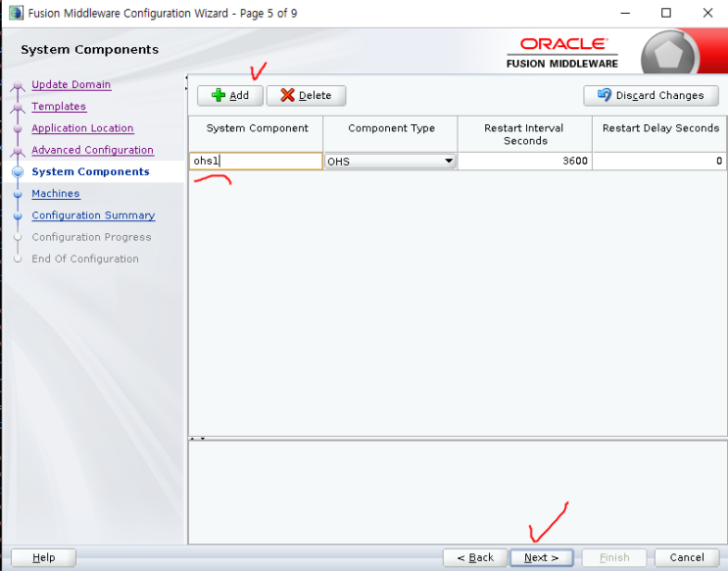Open the Component Type OHS dropdown
Viewport: 728px width, 571px height.
390,161
